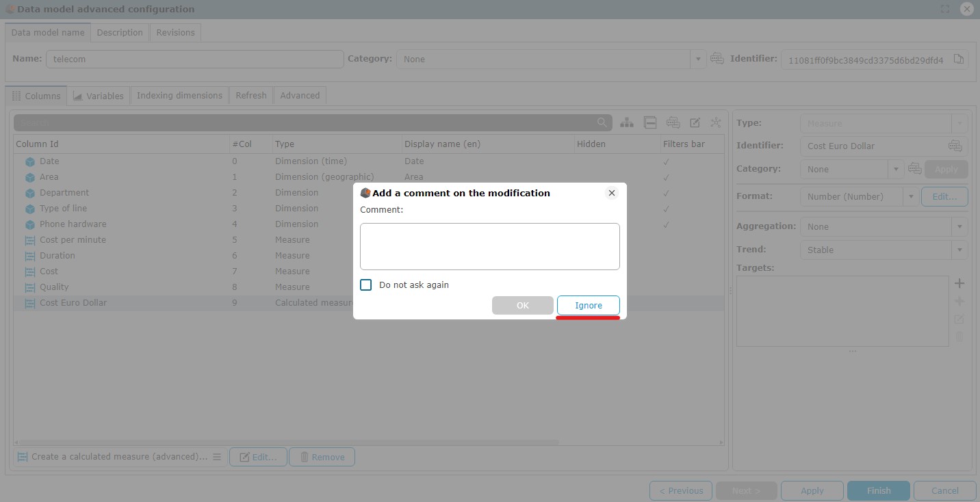
Task: Open the Revisions tab
Action: point(175,32)
